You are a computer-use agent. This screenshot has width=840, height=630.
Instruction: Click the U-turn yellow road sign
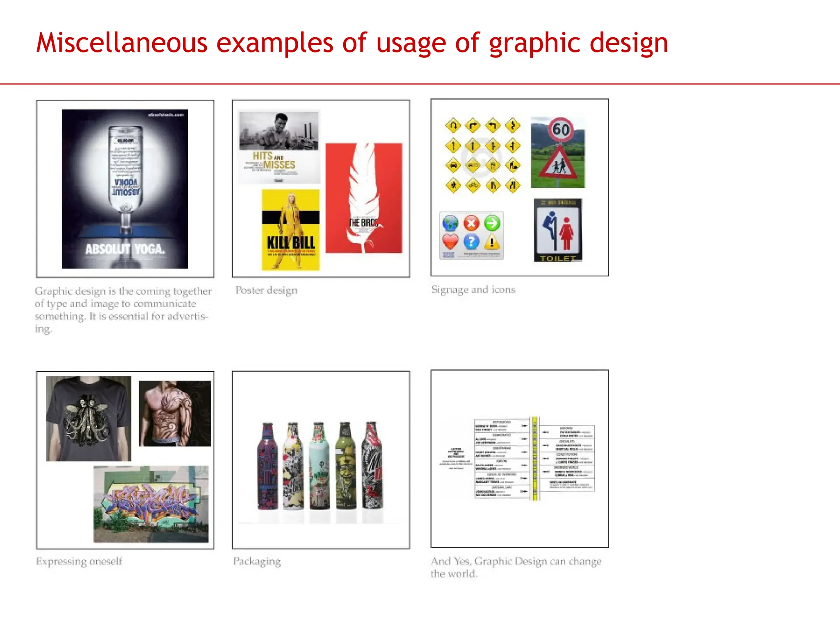453,126
